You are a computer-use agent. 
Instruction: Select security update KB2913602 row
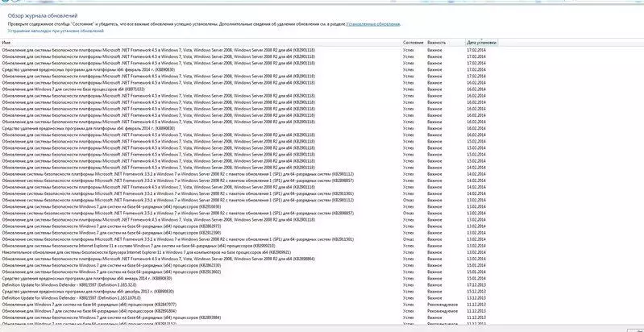[249, 272]
